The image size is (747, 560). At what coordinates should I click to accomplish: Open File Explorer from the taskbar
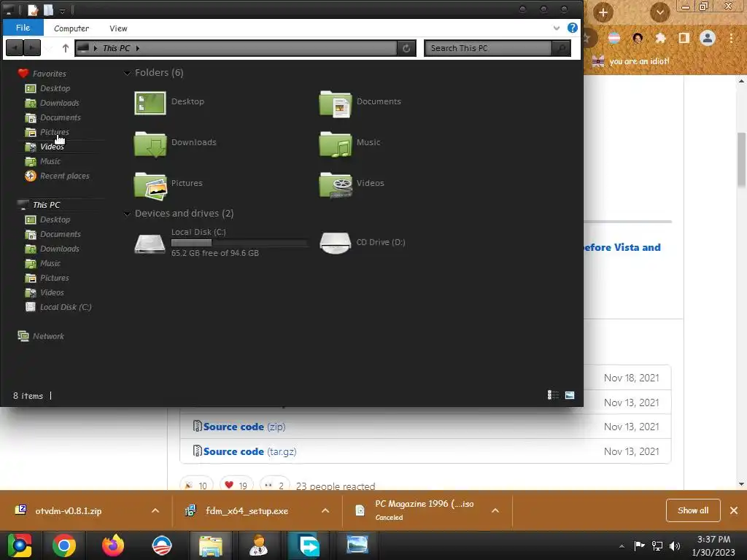(210, 545)
